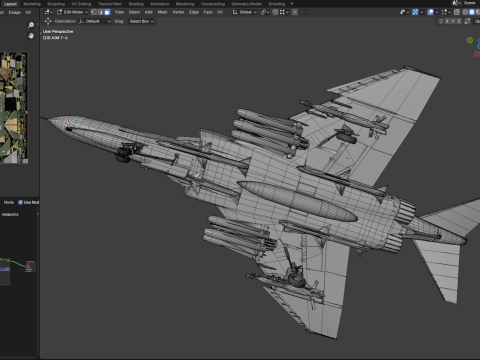Viewport: 480px width, 360px height.
Task: Toggle the X-Ray view icon
Action: 457,12
